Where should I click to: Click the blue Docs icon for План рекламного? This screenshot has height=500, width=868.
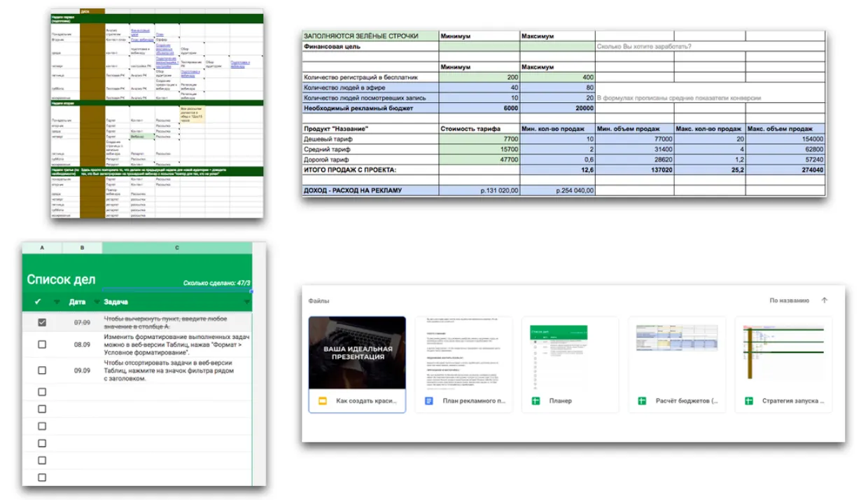(429, 401)
